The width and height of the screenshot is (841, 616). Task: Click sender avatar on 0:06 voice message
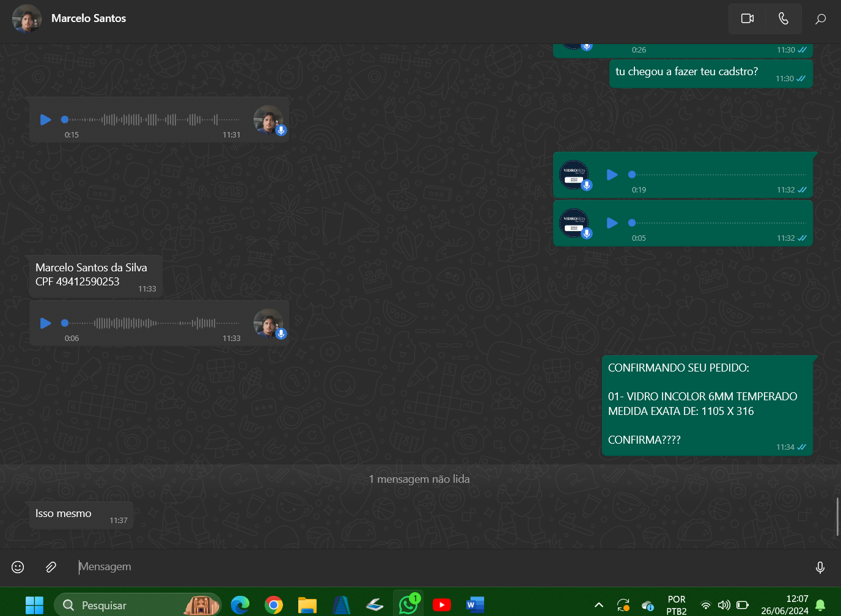[268, 323]
